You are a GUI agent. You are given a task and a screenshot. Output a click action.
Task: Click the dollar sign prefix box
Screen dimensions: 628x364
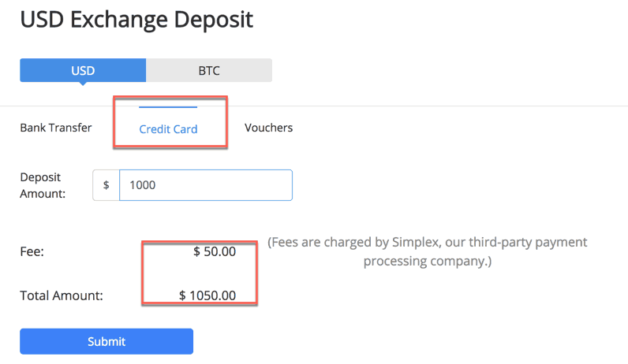coord(107,185)
